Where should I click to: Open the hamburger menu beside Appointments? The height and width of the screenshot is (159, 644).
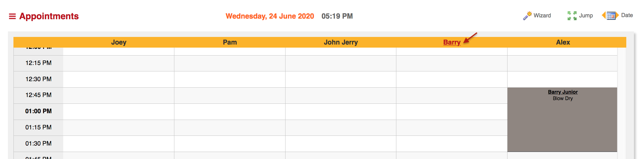point(12,16)
